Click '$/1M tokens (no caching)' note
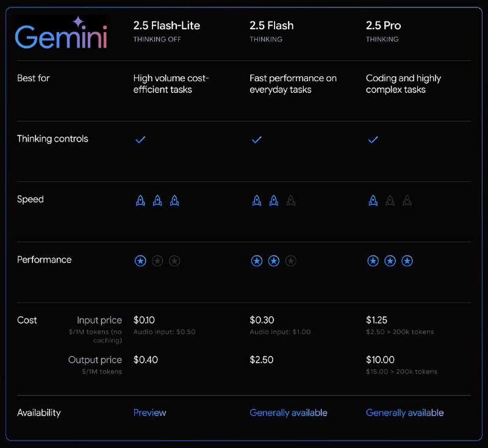 [x=96, y=336]
